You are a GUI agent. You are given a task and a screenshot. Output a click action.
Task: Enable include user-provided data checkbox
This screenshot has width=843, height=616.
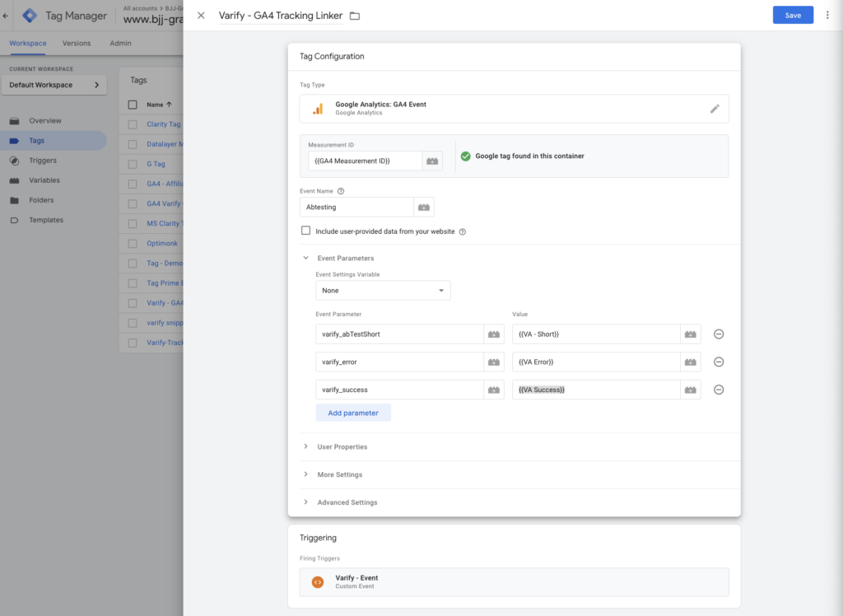[306, 231]
